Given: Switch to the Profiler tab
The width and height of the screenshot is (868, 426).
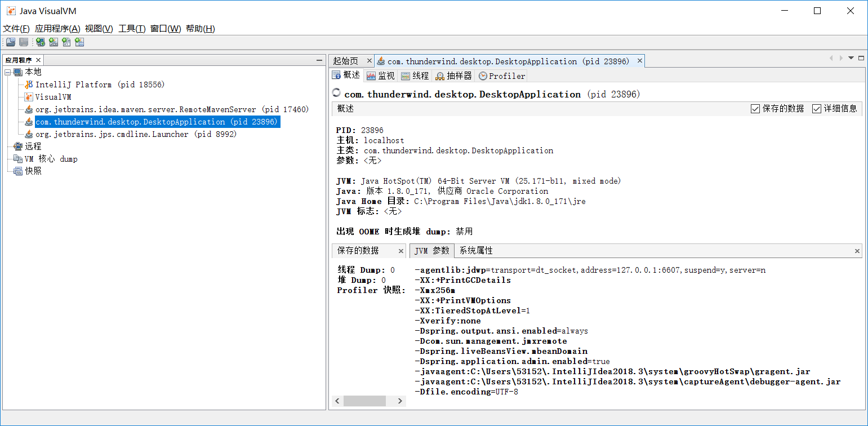Looking at the screenshot, I should (x=501, y=76).
